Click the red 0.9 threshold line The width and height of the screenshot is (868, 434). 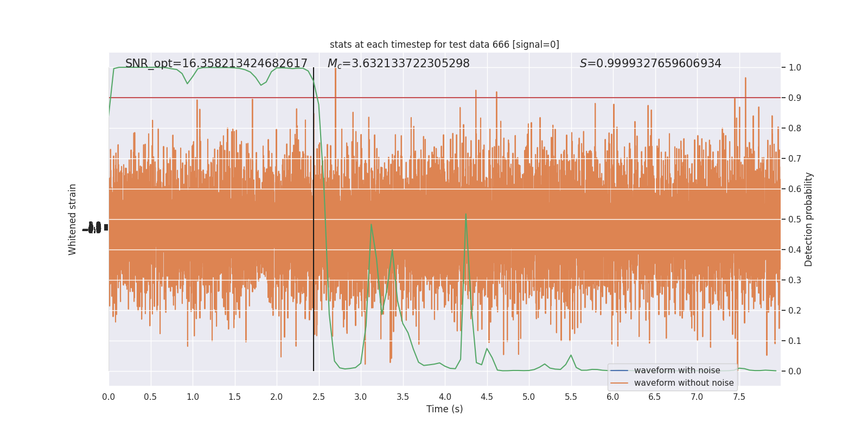pyautogui.click(x=445, y=98)
